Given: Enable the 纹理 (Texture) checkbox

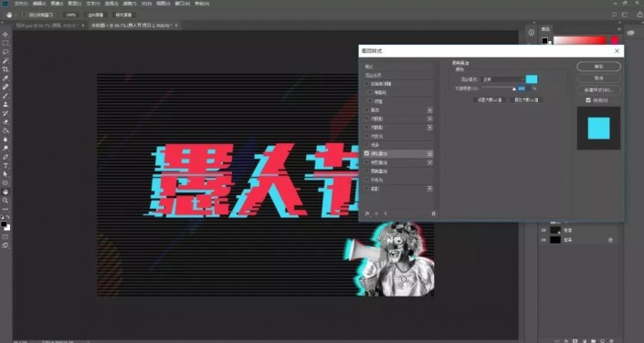Looking at the screenshot, I should (x=370, y=101).
